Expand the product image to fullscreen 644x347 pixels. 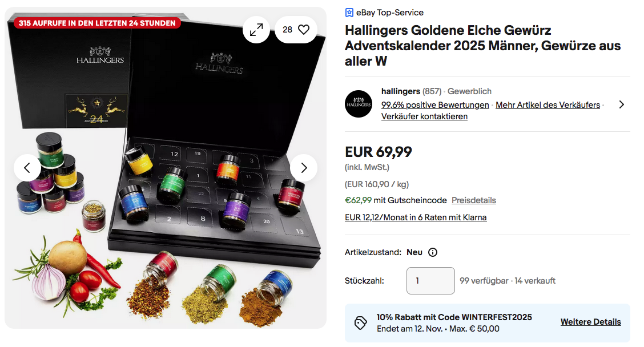[256, 30]
